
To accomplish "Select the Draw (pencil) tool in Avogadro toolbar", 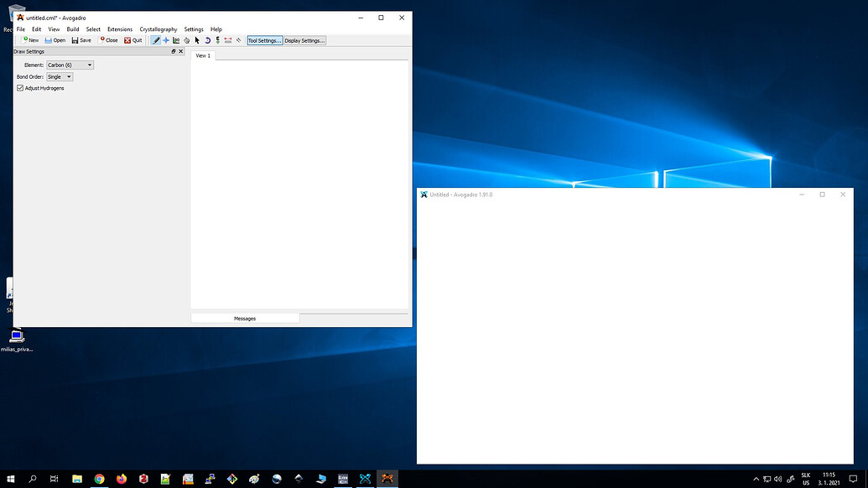I will (156, 40).
